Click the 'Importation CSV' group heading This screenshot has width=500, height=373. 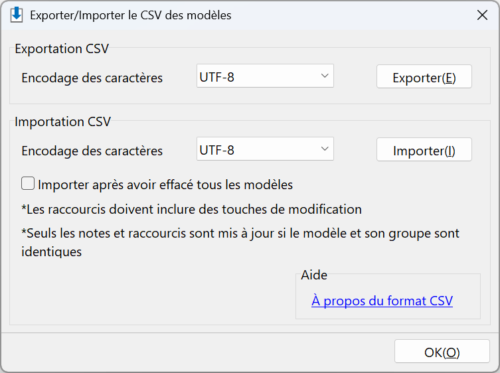[x=63, y=122]
